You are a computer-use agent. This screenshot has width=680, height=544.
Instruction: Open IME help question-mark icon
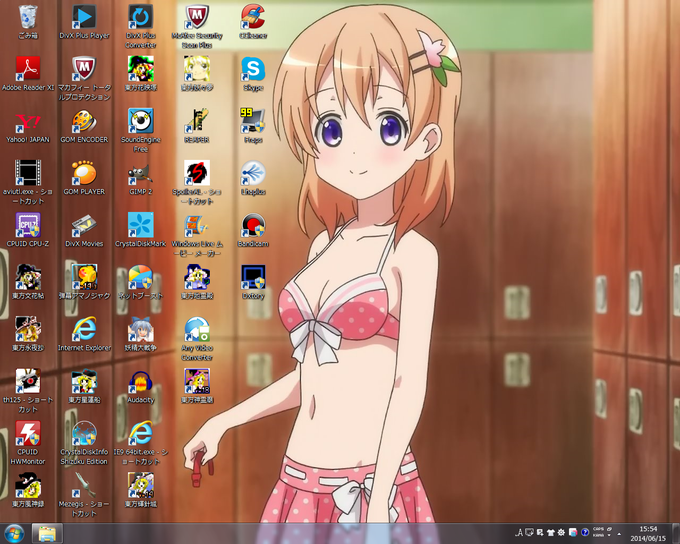(585, 532)
